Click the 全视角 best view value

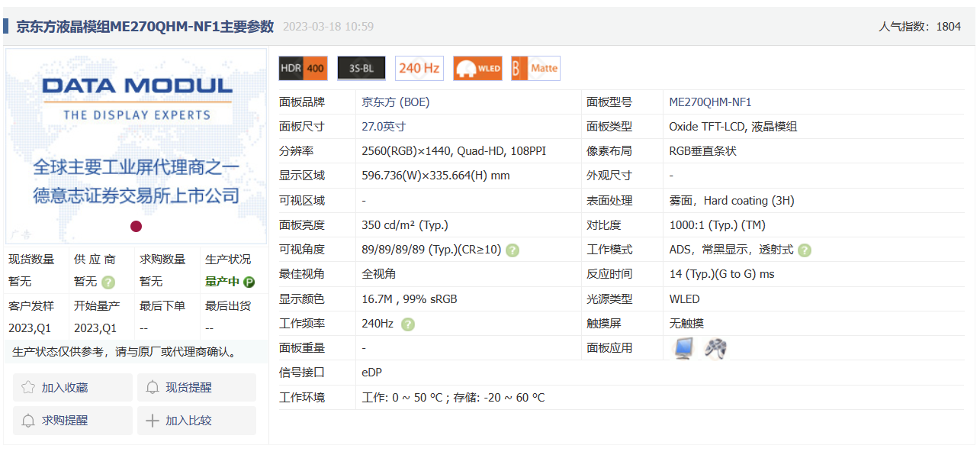378,274
